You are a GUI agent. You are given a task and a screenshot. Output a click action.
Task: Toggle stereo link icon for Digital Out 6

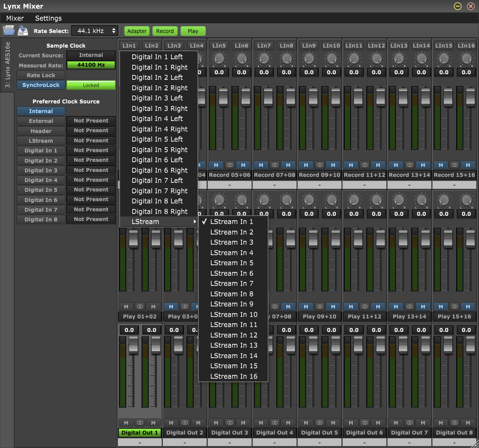pos(364,423)
